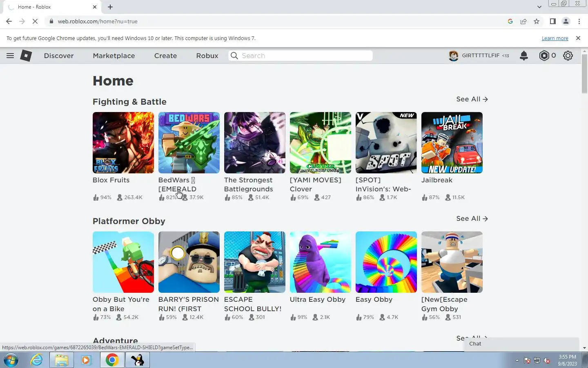Open the notifications bell
588x368 pixels.
tap(524, 56)
